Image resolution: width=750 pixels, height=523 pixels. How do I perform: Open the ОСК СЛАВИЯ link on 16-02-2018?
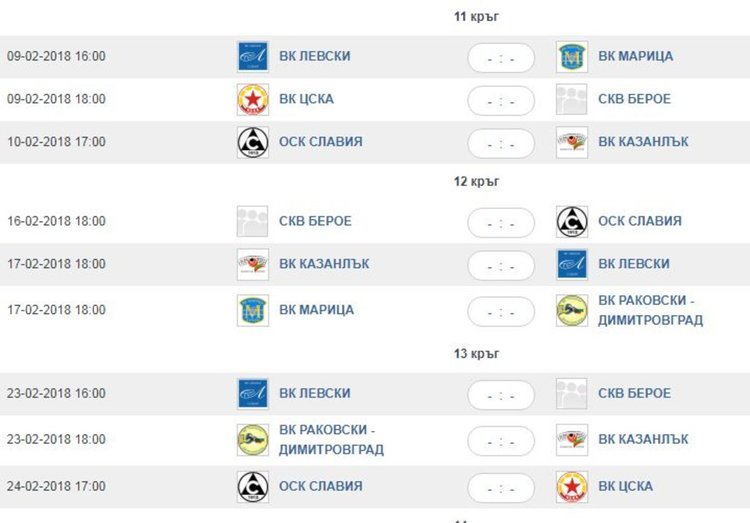coord(639,221)
